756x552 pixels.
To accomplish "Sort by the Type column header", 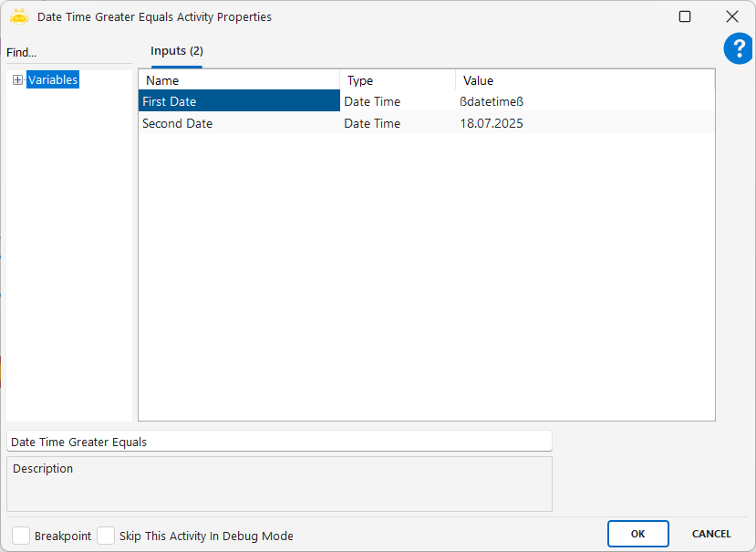I will 397,80.
